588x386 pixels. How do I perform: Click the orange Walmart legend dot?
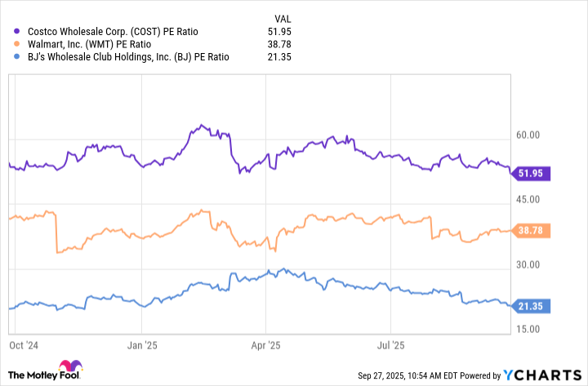[18, 44]
